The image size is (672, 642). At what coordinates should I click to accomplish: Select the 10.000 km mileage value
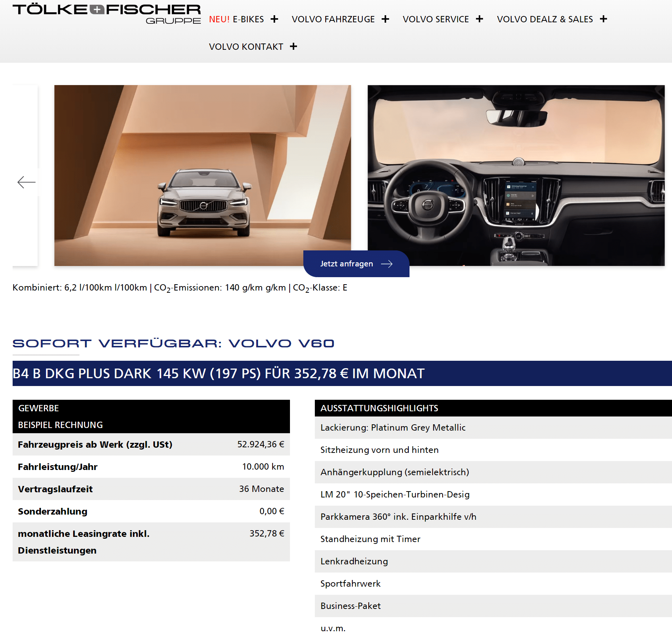tap(263, 467)
